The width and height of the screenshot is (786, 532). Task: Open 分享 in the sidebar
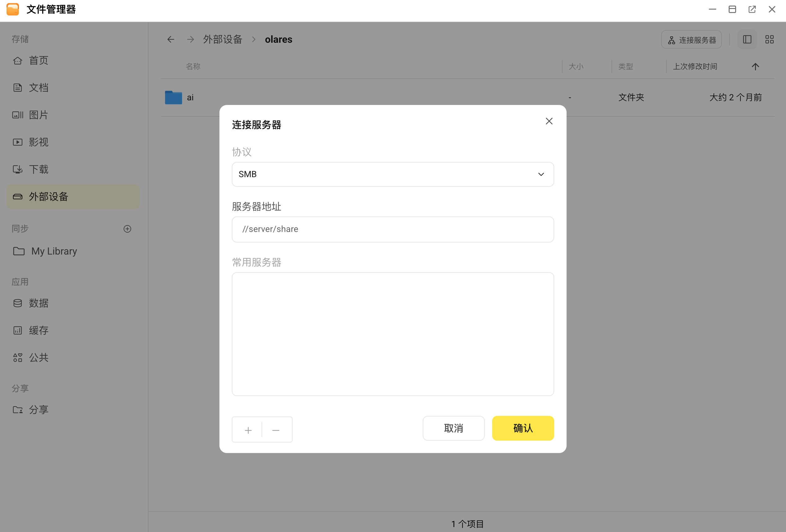(x=73, y=410)
